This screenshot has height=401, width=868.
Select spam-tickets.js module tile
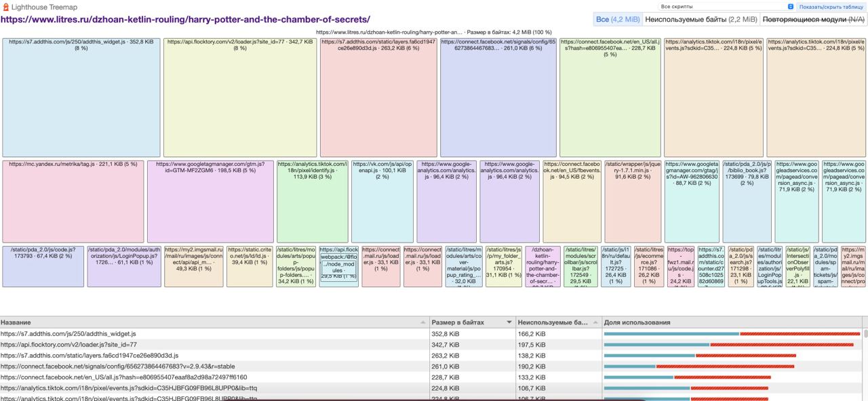(x=825, y=266)
